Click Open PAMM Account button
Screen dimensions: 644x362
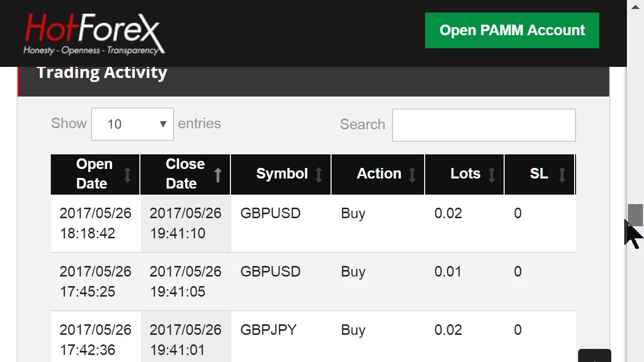[x=512, y=31]
